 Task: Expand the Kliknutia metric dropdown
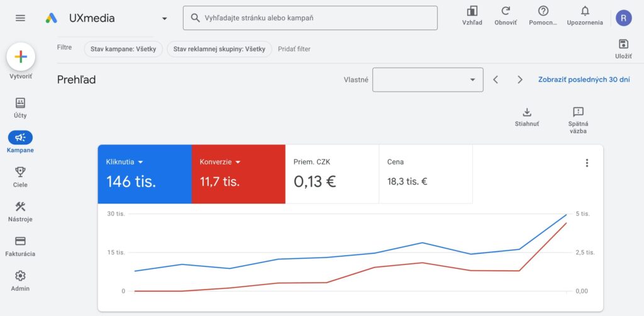click(x=140, y=162)
